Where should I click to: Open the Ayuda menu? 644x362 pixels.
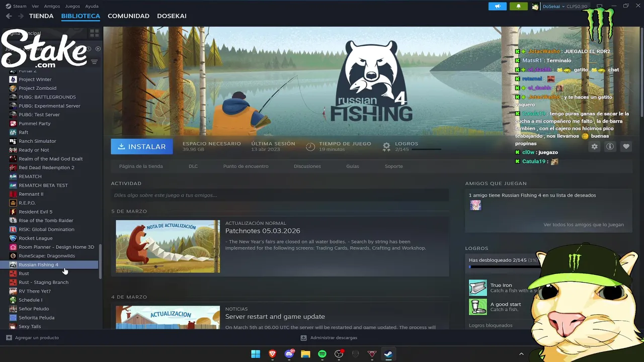tap(92, 6)
